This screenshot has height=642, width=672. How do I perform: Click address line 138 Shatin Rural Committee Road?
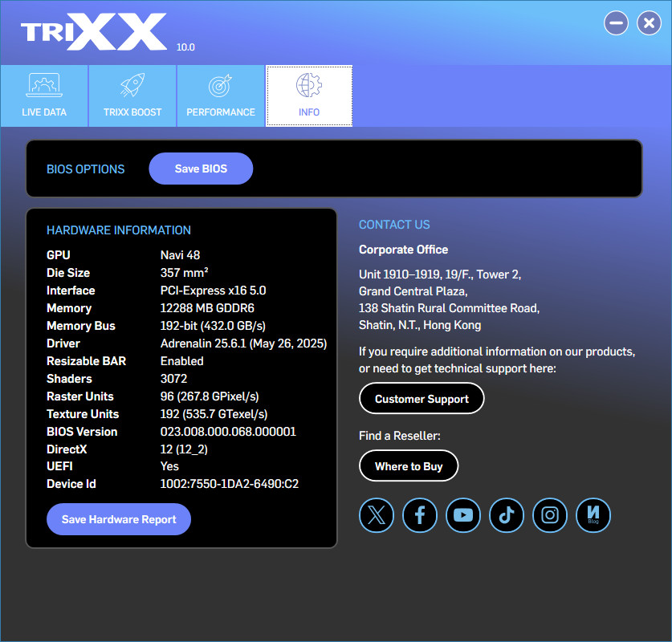coord(449,308)
